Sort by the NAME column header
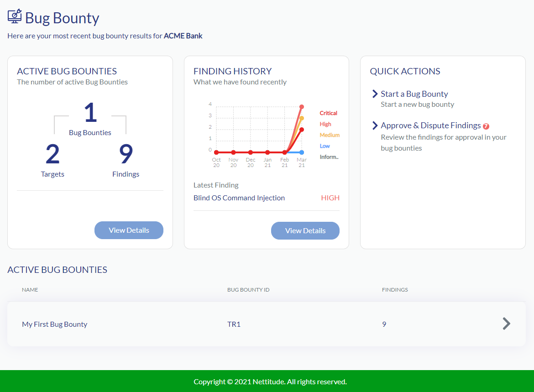Image resolution: width=534 pixels, height=392 pixels. (x=30, y=290)
